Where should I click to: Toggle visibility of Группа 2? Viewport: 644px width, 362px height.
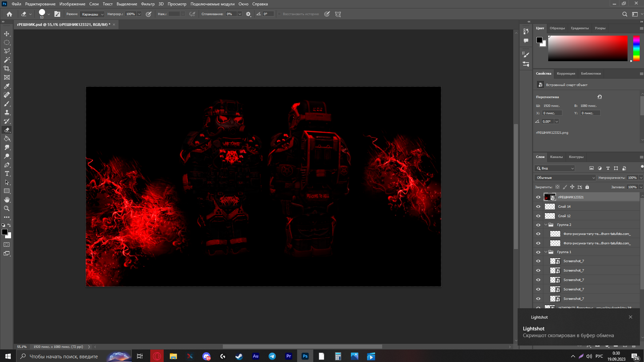click(x=538, y=225)
